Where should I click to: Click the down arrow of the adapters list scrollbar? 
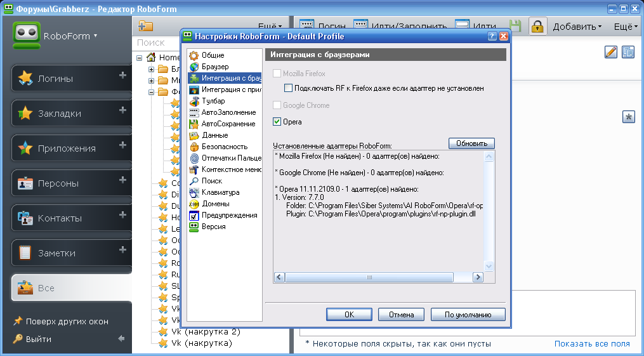click(489, 266)
